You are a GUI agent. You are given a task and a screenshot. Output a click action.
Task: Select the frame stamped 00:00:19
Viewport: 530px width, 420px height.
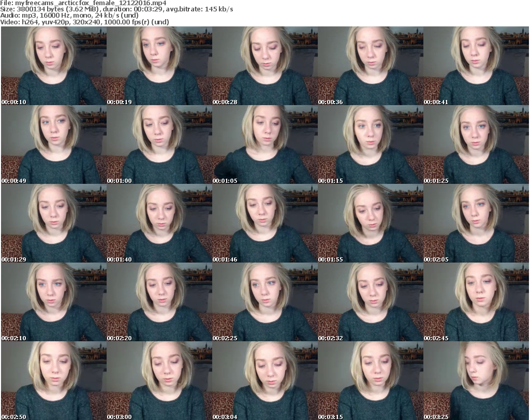pyautogui.click(x=159, y=66)
